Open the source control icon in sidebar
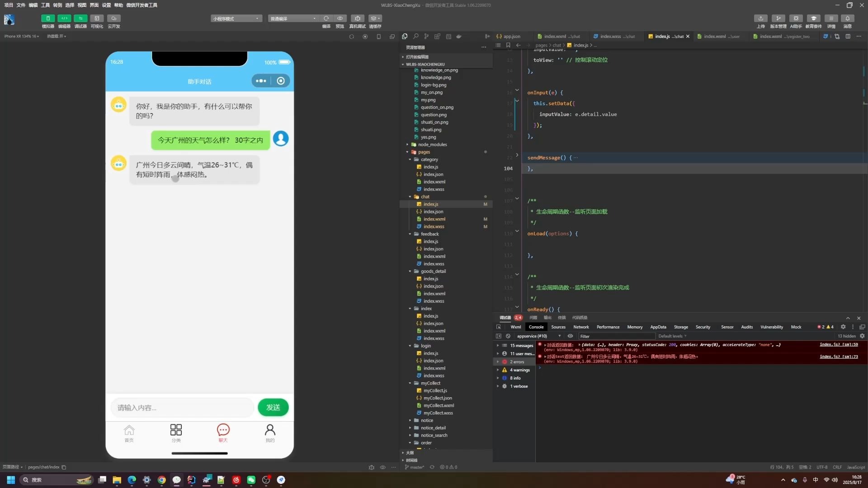The image size is (868, 488). [x=426, y=36]
